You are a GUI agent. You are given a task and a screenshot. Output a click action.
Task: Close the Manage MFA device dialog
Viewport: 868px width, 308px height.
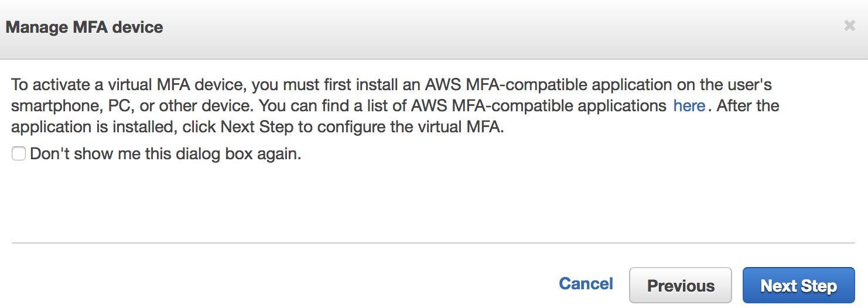849,26
